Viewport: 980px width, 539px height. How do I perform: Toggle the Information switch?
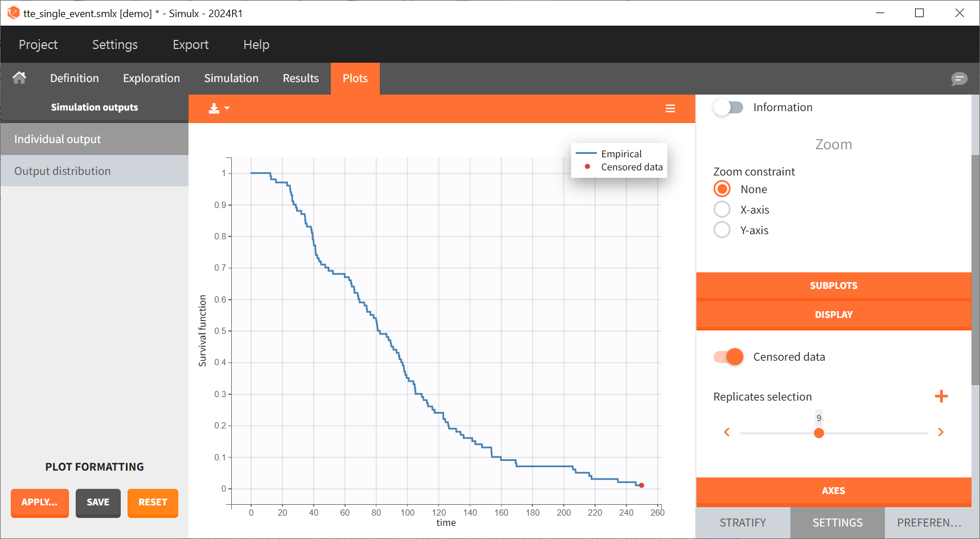(728, 108)
